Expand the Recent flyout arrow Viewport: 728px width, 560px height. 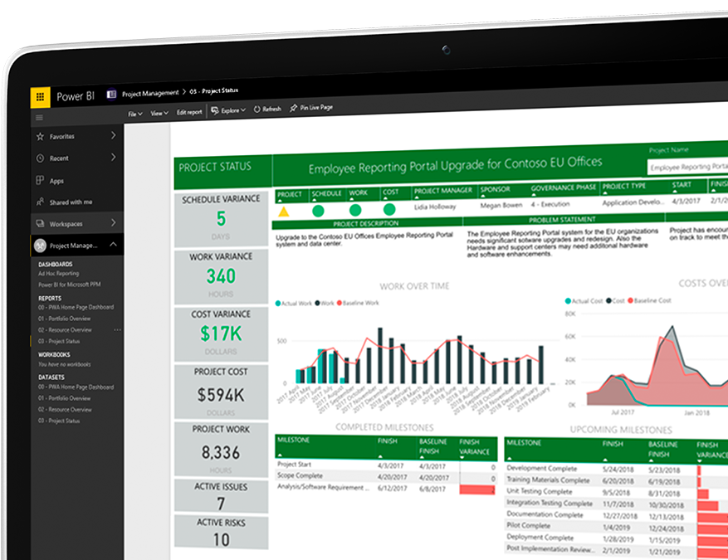coord(113,158)
